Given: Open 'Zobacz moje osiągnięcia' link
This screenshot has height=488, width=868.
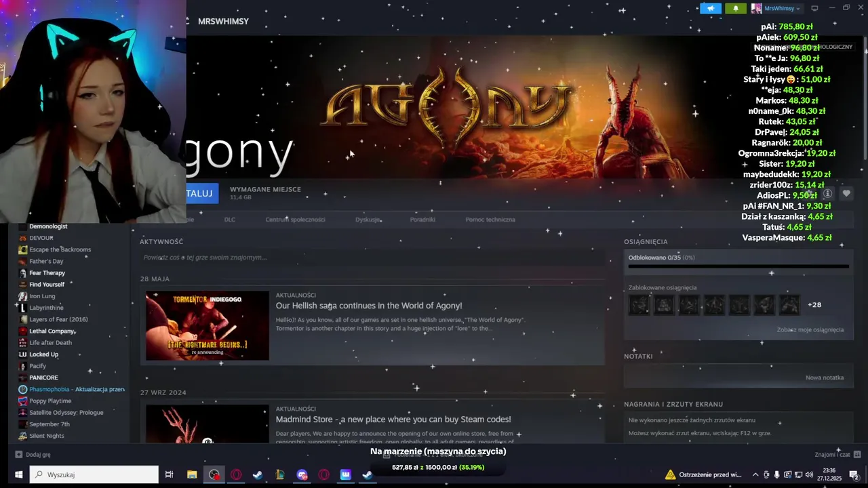Looking at the screenshot, I should 810,329.
